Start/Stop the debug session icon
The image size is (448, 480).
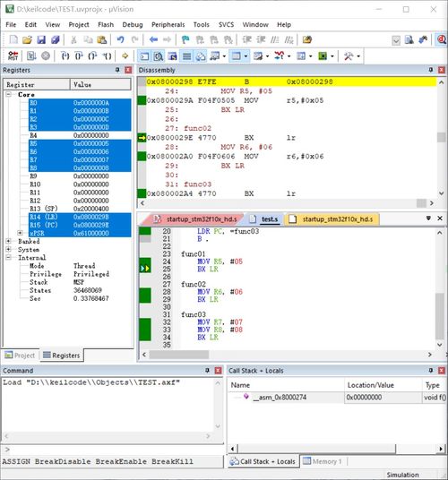point(441,39)
